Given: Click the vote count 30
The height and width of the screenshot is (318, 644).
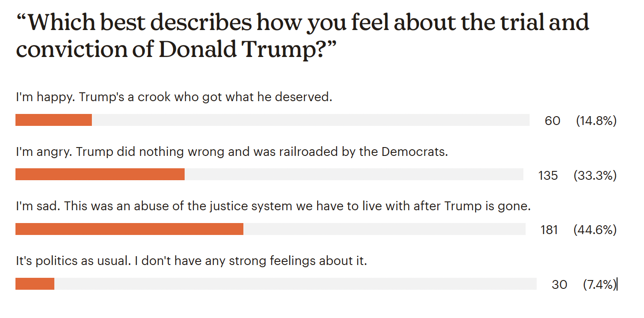Looking at the screenshot, I should 559,285.
